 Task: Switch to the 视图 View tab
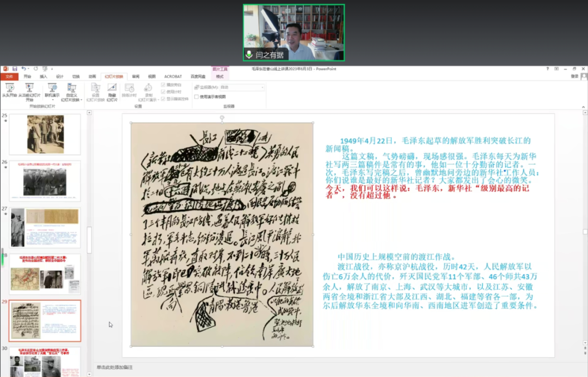[151, 76]
